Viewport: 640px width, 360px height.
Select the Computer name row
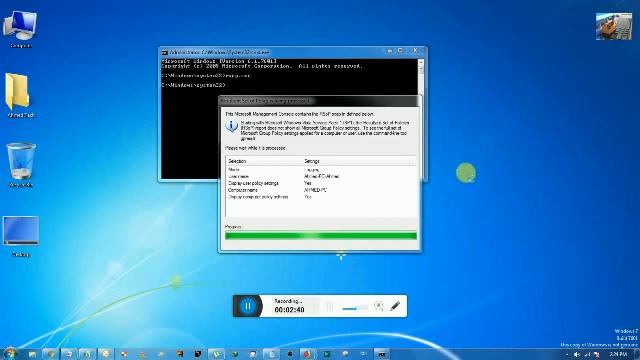pyautogui.click(x=320, y=190)
